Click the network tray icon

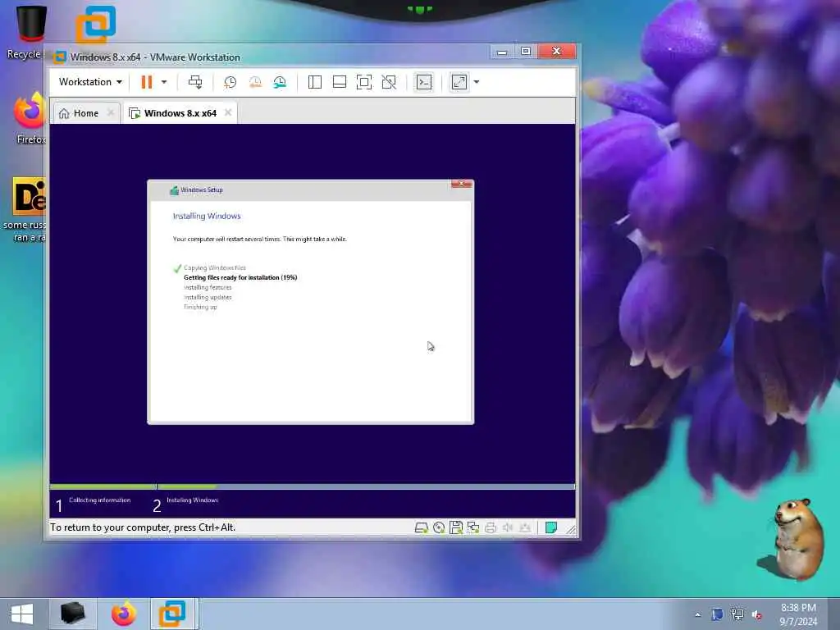coord(737,614)
